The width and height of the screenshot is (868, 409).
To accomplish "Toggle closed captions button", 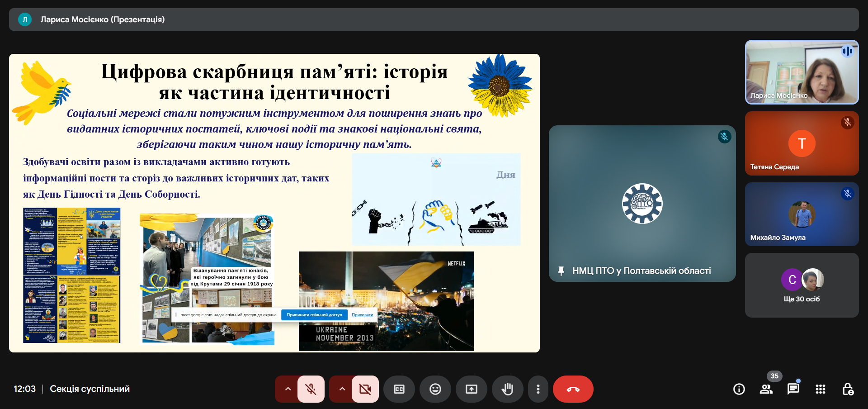I will click(x=399, y=389).
